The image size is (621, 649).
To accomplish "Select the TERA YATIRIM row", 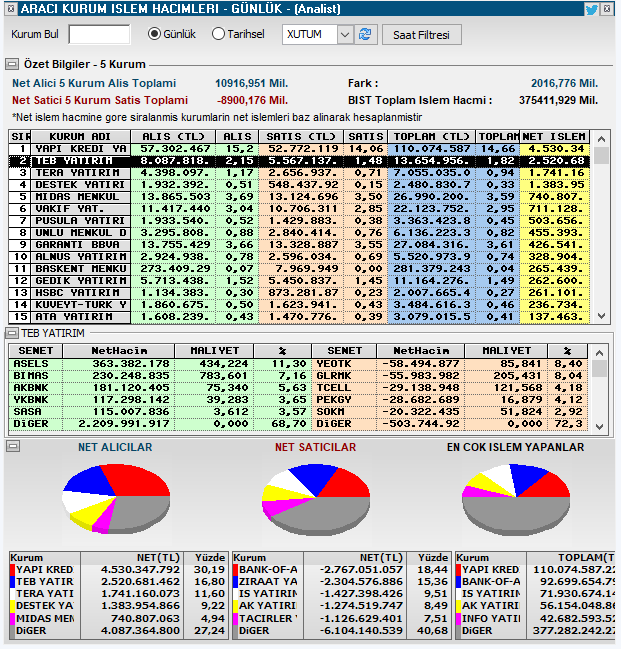I will (x=298, y=173).
